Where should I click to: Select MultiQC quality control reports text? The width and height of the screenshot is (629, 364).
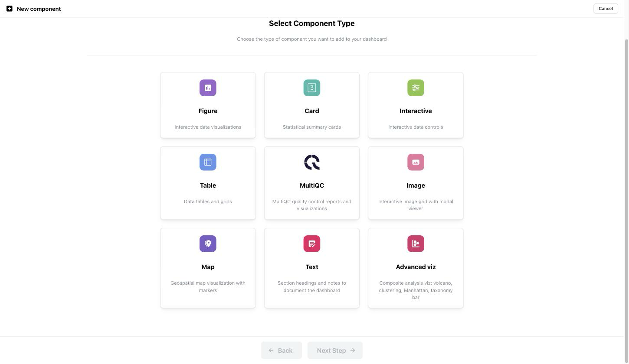pos(312,205)
